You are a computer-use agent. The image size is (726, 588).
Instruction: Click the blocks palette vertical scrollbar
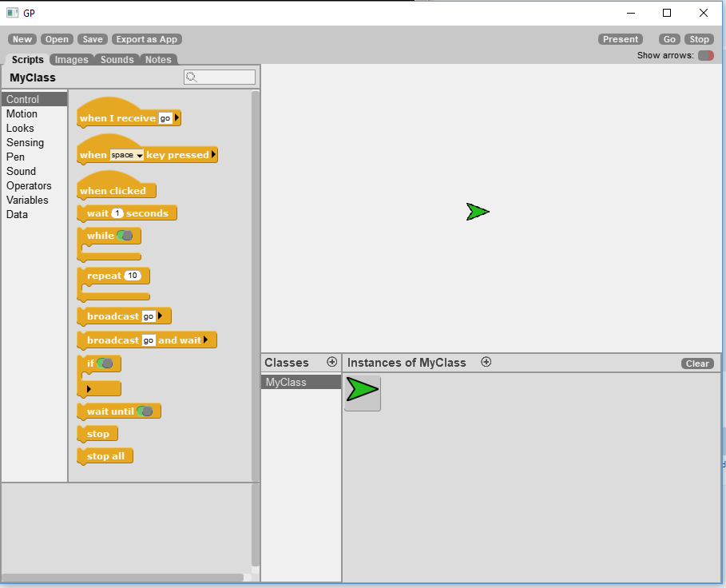tap(256, 286)
